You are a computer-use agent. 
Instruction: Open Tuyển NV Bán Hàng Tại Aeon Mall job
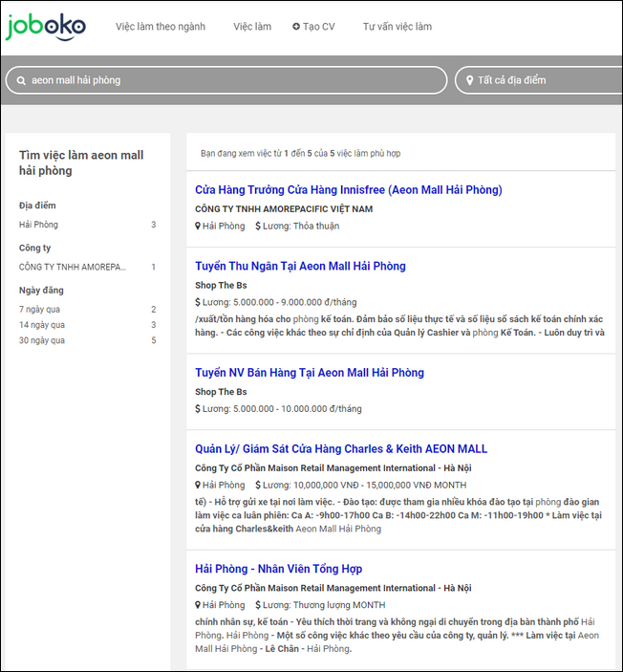[x=309, y=373]
